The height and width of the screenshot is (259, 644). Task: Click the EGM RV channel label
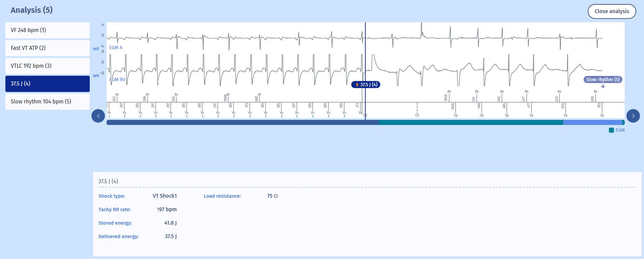(117, 80)
